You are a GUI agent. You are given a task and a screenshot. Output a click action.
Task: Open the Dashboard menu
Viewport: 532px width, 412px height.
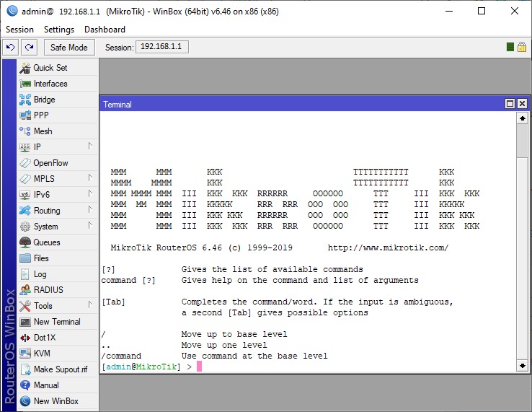[105, 30]
